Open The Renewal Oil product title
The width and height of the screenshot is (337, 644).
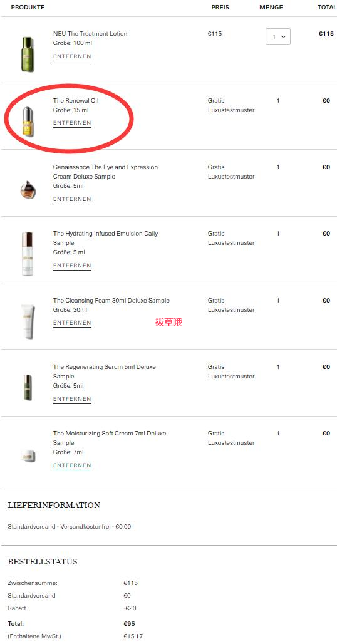point(76,101)
